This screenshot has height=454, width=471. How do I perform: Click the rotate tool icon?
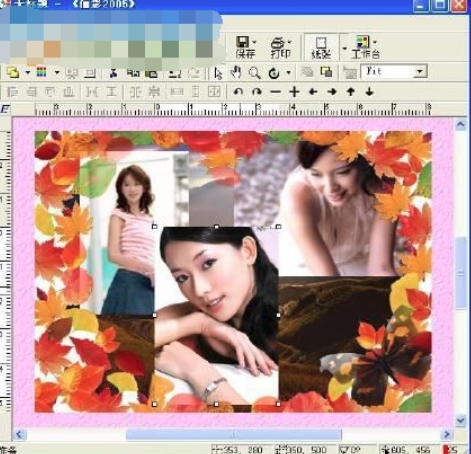(274, 73)
